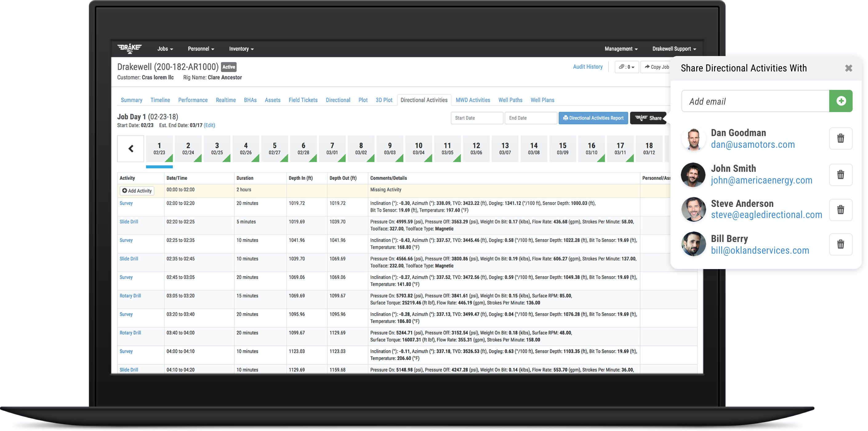Viewport: 868px width, 431px height.
Task: Delete Steve Anderson with trash icon
Action: click(x=841, y=210)
